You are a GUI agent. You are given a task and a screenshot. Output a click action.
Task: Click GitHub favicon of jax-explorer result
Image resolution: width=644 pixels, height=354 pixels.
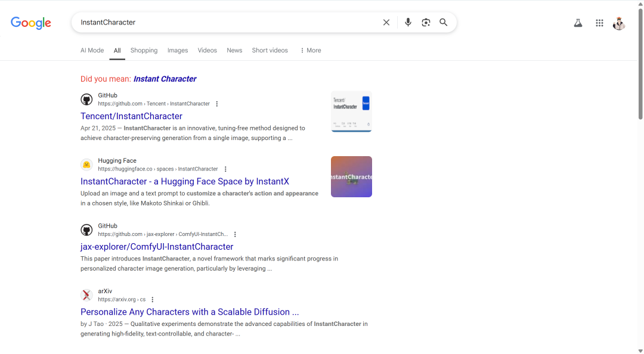click(x=86, y=230)
